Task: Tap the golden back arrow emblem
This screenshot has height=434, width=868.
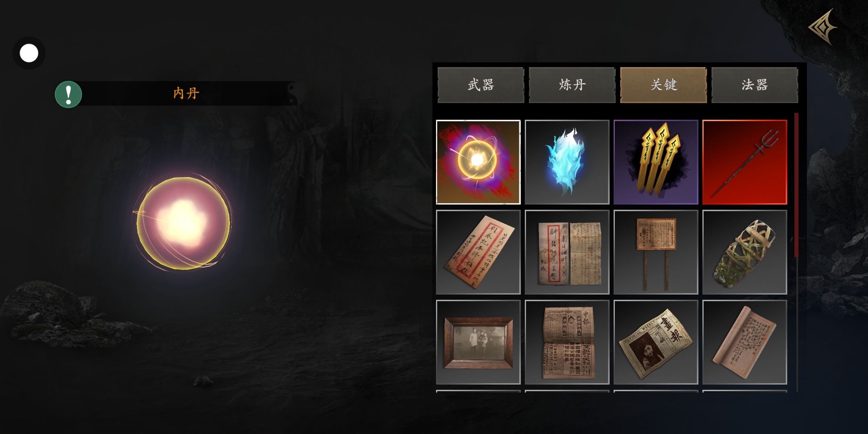Action: [x=823, y=27]
